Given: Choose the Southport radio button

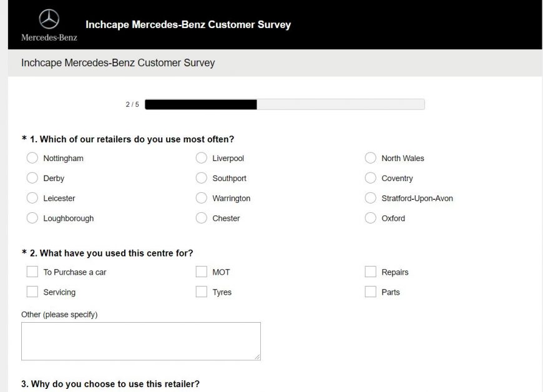Looking at the screenshot, I should coord(202,179).
